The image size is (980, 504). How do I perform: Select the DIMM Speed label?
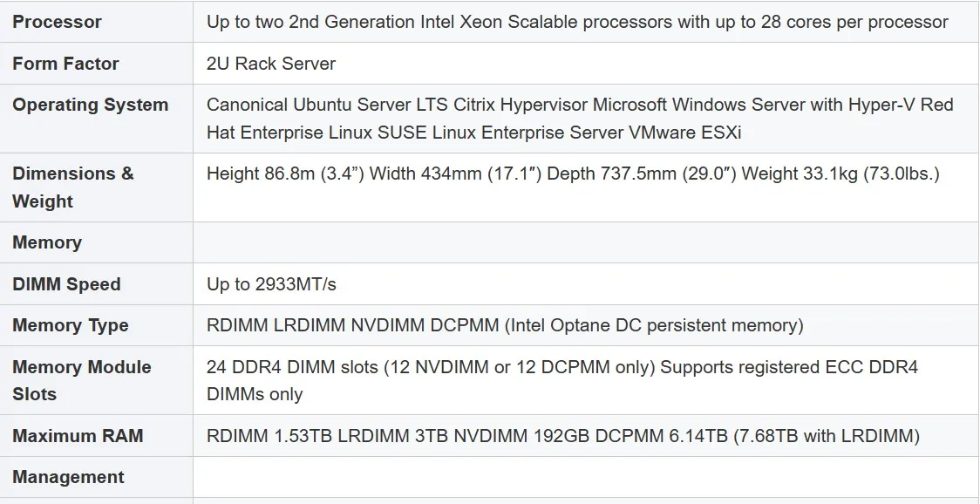[66, 284]
